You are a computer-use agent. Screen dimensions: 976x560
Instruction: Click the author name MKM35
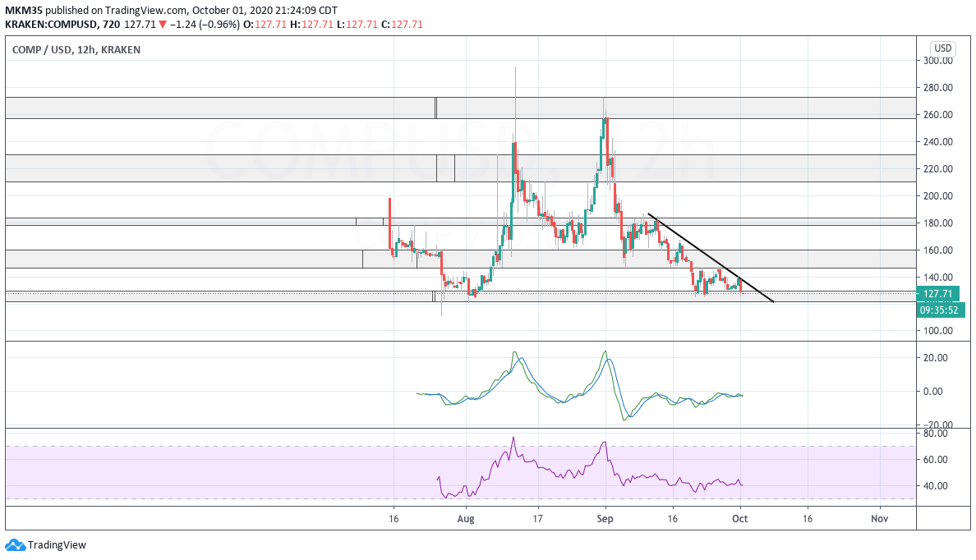pyautogui.click(x=24, y=11)
